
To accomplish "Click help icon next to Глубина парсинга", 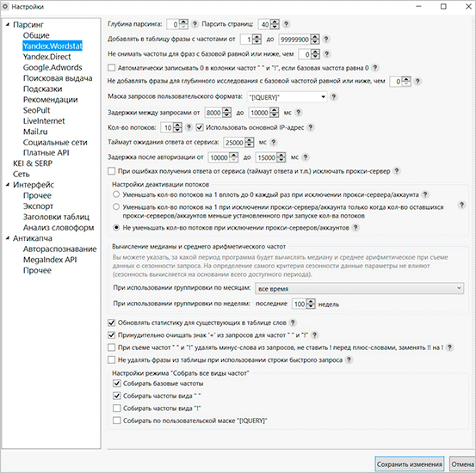I will point(195,24).
